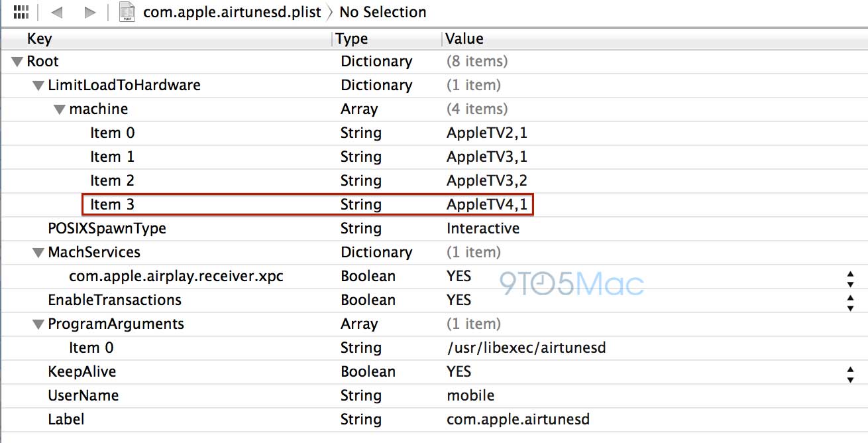Viewport: 868px width, 443px height.
Task: Click the plist file icon in the jump bar
Action: tap(127, 12)
